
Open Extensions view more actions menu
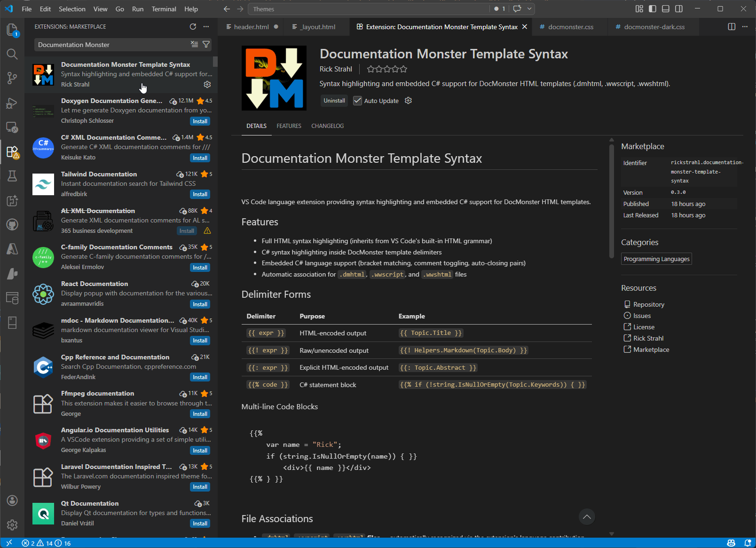coord(206,27)
